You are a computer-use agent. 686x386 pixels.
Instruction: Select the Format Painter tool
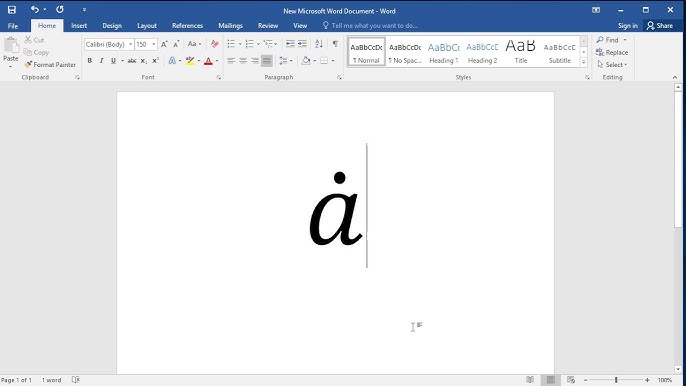click(50, 65)
